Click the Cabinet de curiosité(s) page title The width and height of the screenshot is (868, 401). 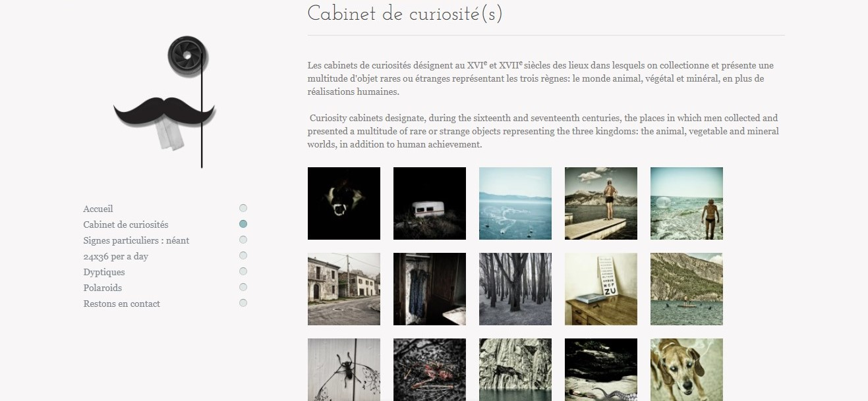coord(406,12)
